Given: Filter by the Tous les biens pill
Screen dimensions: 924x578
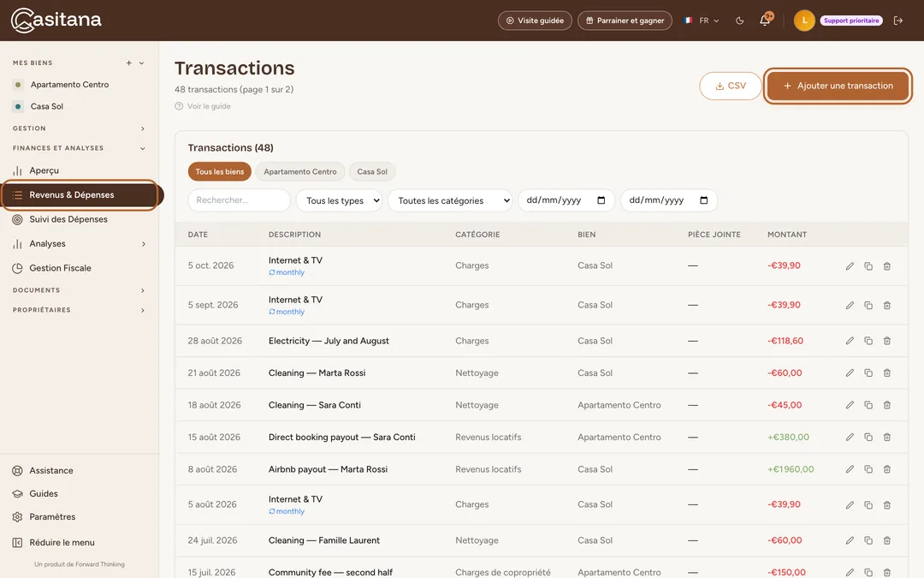Looking at the screenshot, I should (220, 171).
